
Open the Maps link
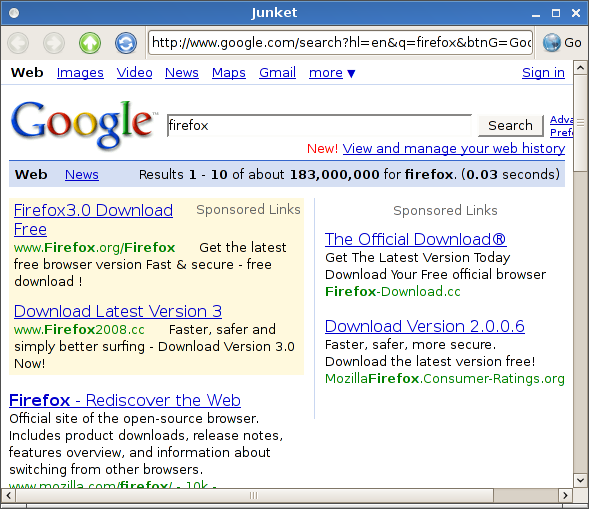coord(229,72)
